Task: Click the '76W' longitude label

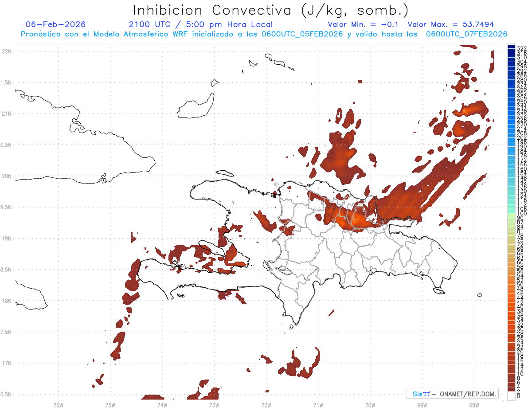Action: coord(58,404)
